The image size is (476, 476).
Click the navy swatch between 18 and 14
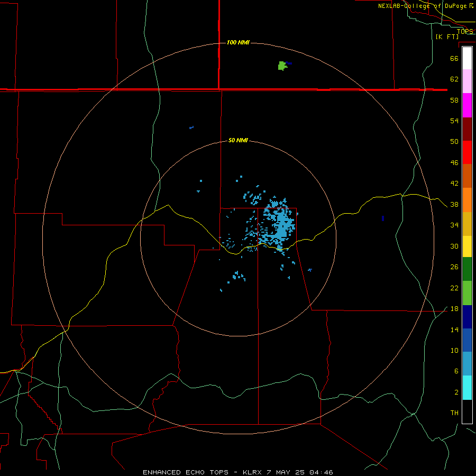coord(467,317)
